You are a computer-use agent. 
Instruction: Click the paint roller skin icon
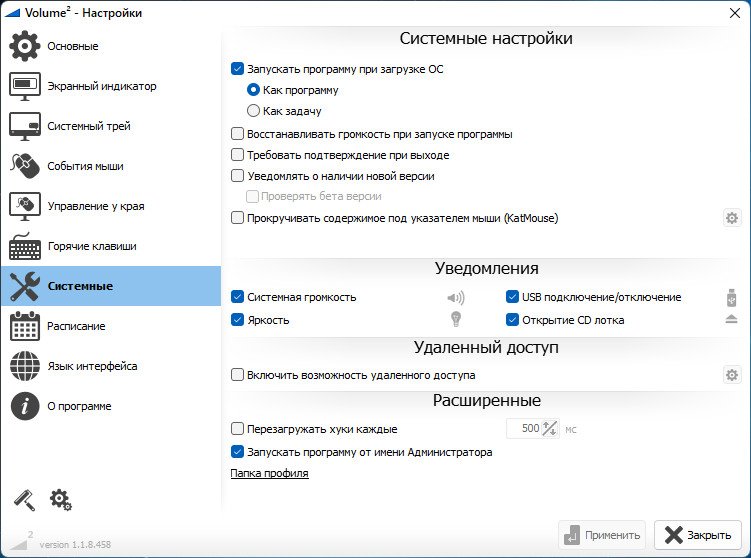[24, 500]
